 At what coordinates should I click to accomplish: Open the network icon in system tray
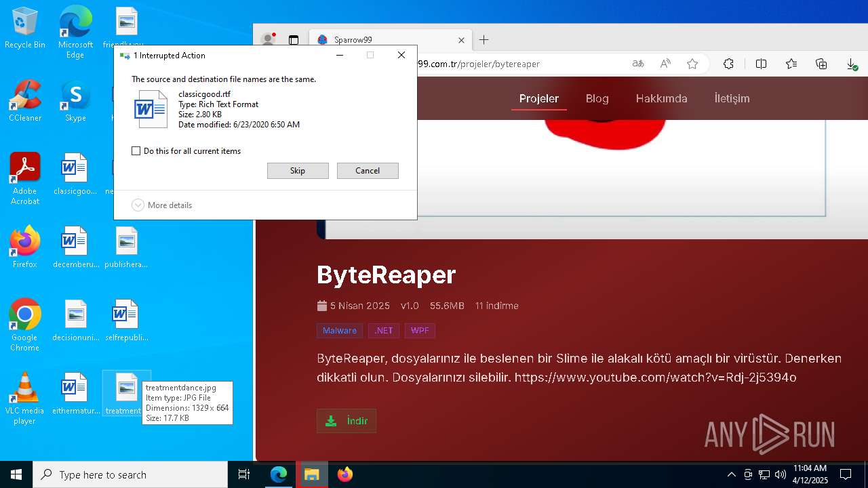(x=764, y=474)
